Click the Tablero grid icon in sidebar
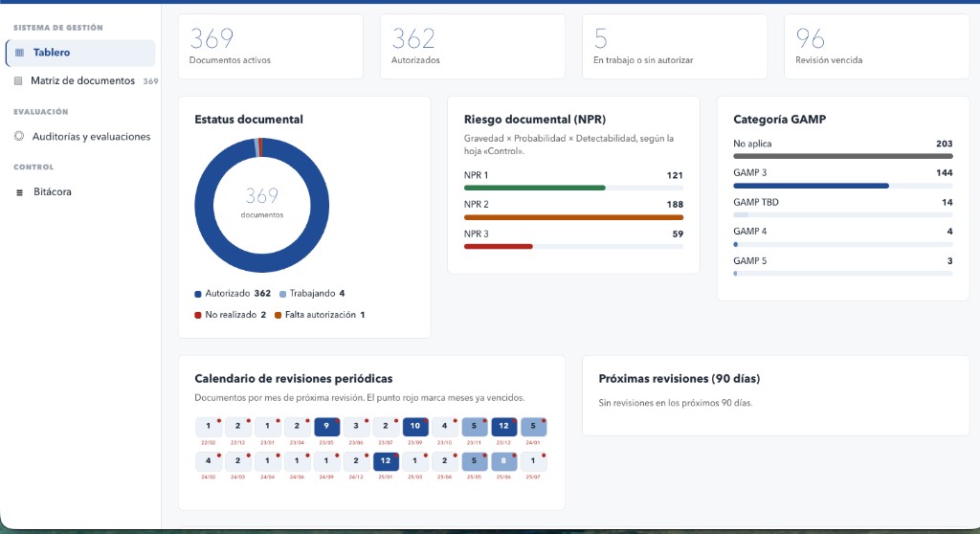 click(x=19, y=53)
